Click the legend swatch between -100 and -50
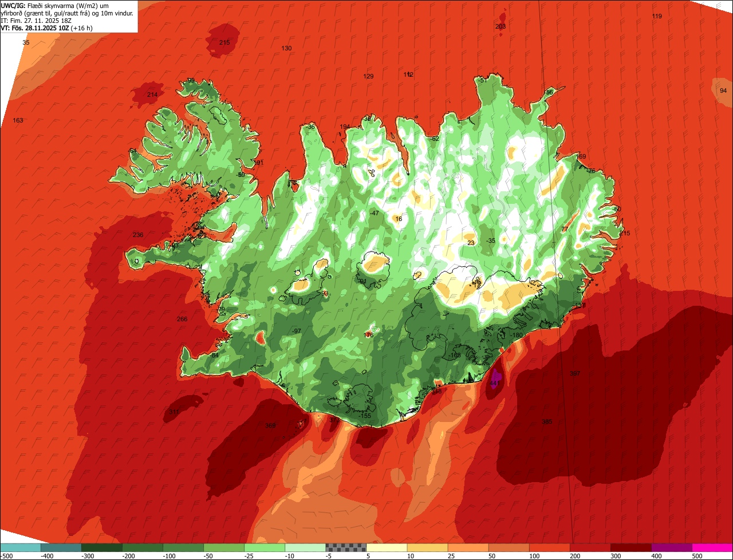 183,547
